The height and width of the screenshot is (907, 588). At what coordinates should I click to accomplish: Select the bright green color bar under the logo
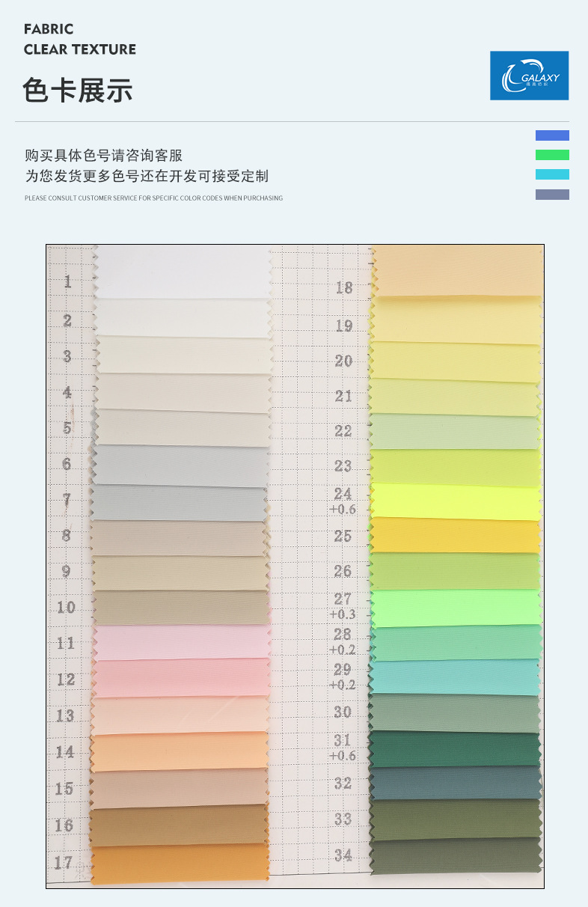552,155
